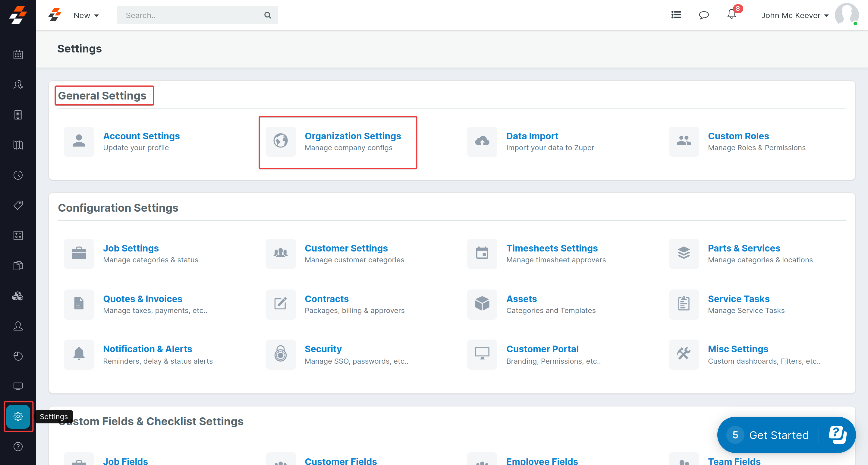Open the notifications bell icon
868x465 pixels.
pyautogui.click(x=731, y=15)
